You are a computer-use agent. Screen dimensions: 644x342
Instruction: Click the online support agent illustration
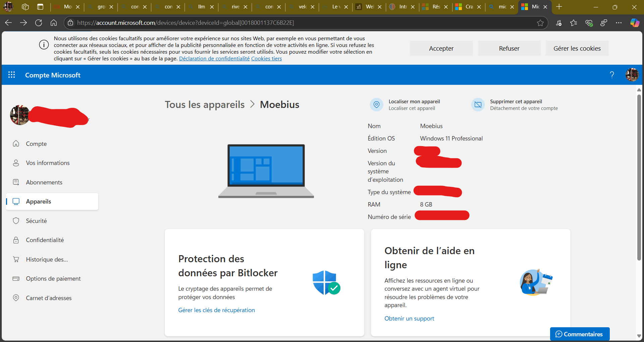[x=536, y=282]
